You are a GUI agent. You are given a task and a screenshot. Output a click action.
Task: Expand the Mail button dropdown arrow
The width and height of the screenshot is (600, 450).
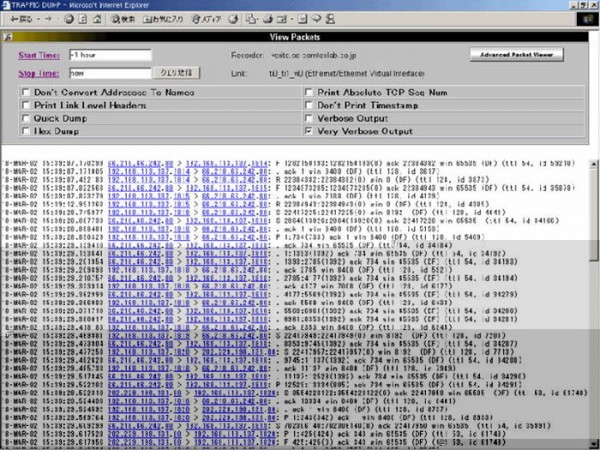click(x=258, y=19)
